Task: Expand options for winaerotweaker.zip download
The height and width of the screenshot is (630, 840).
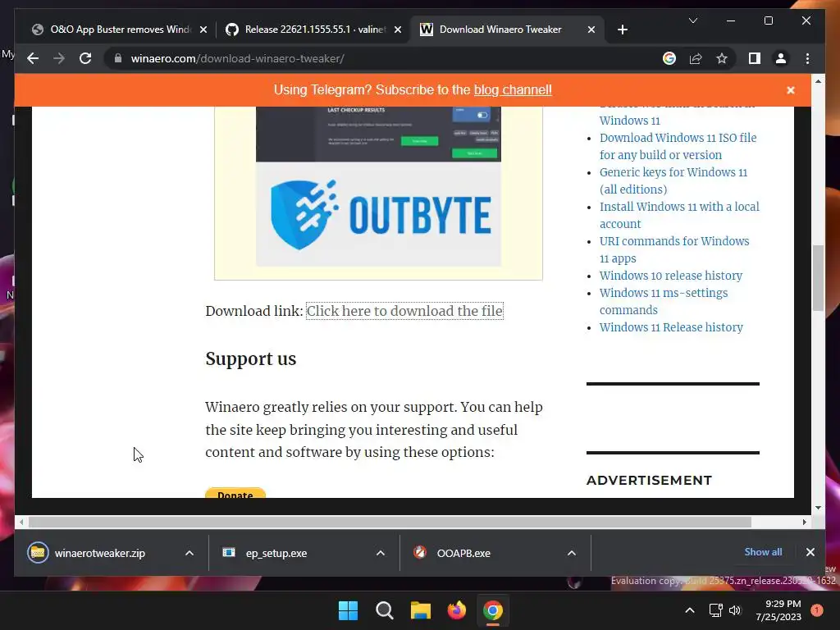Action: [x=189, y=553]
